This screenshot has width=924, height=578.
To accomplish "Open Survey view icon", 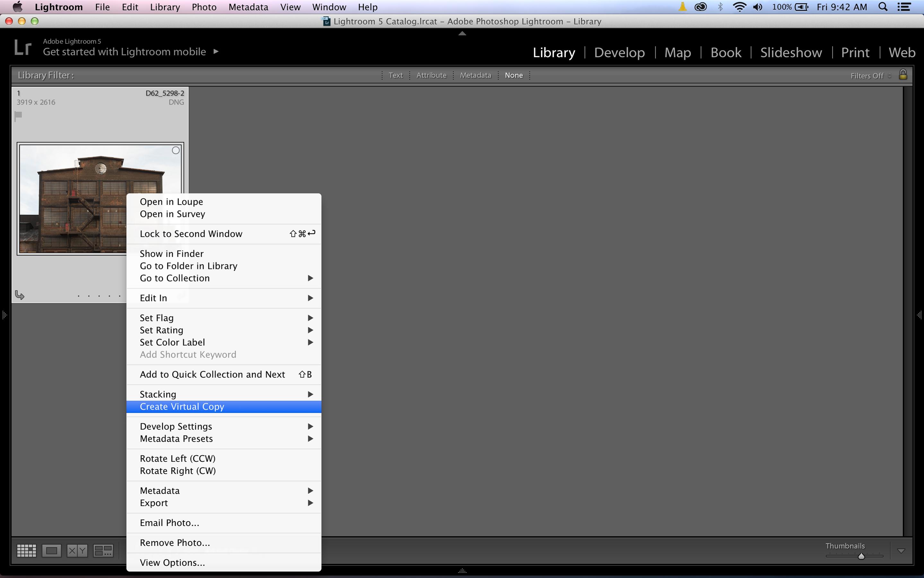I will (103, 550).
